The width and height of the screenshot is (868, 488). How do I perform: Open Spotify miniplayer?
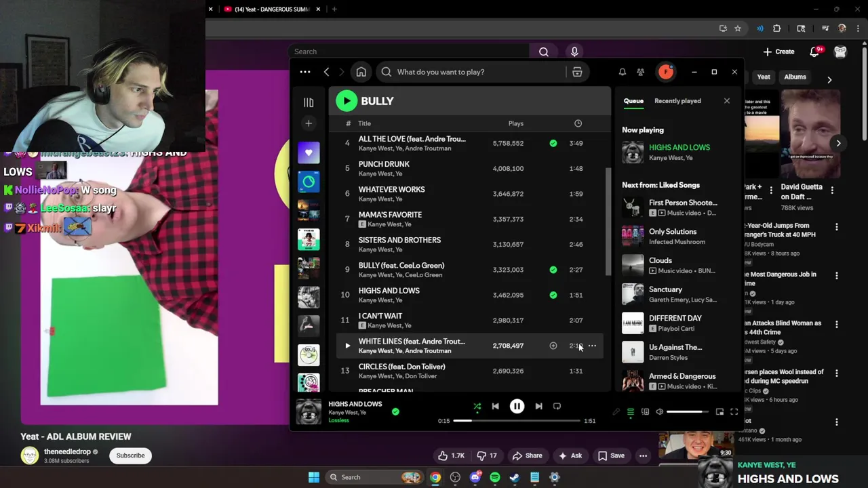(x=719, y=411)
